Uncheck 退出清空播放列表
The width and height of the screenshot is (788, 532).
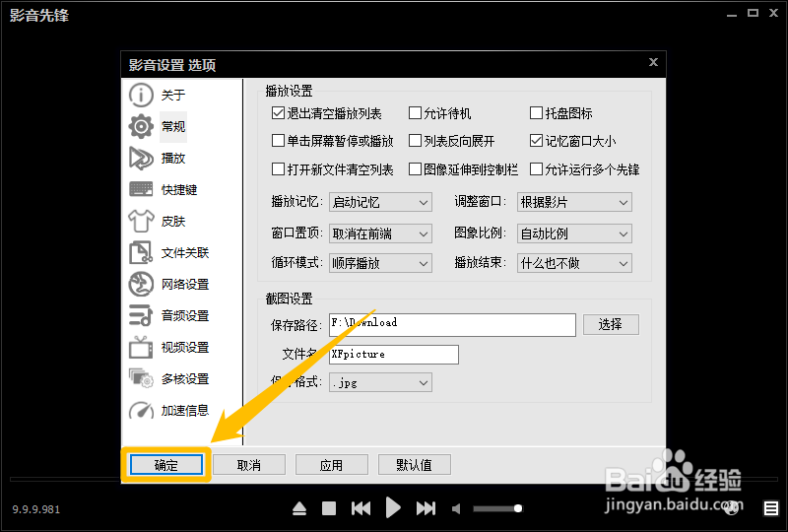(278, 113)
